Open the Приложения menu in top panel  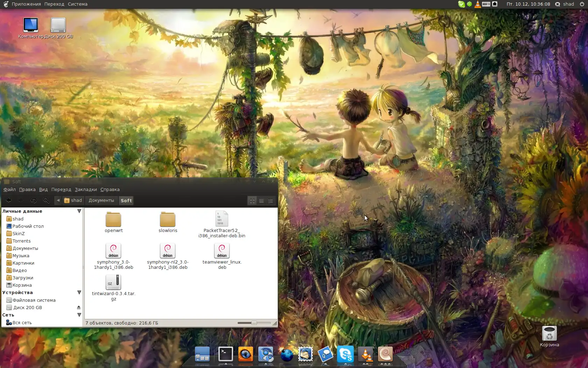tap(26, 4)
